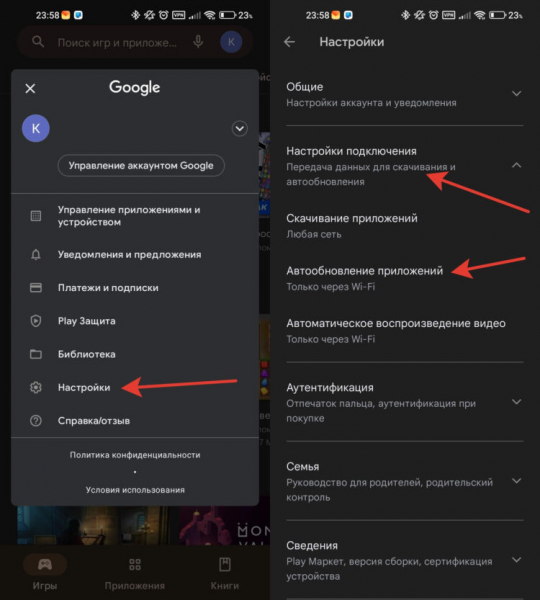Open Политика конфиденциальности link
Image resolution: width=540 pixels, height=600 pixels.
click(x=135, y=455)
